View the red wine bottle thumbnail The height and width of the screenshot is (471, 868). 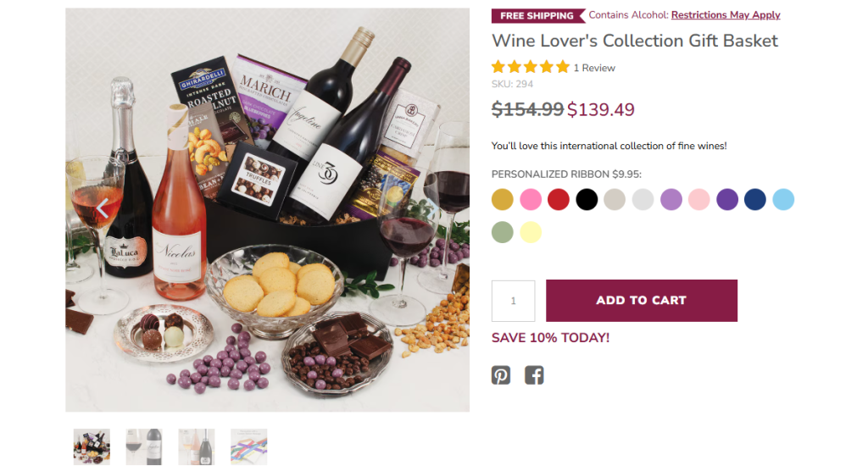point(144,446)
